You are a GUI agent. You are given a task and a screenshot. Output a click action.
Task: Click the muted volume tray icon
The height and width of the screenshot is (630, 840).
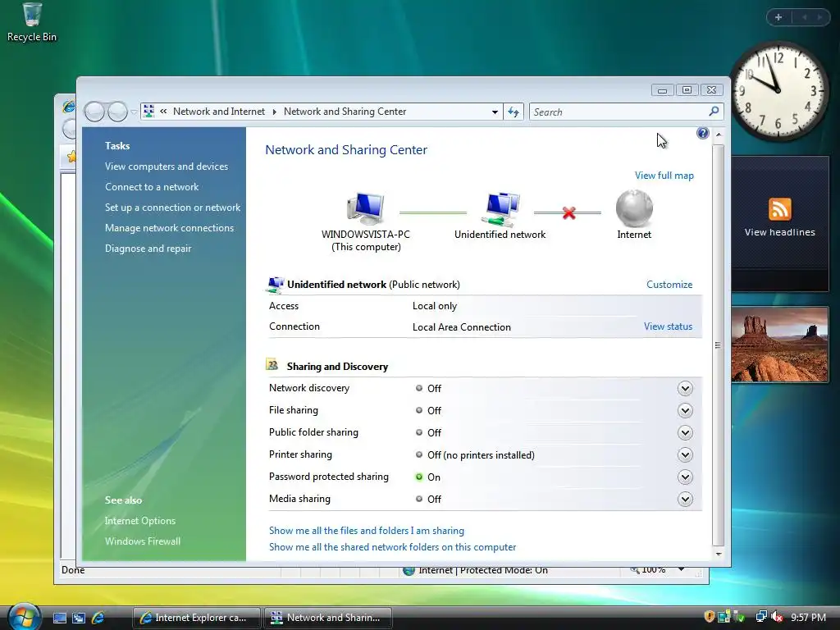point(777,617)
